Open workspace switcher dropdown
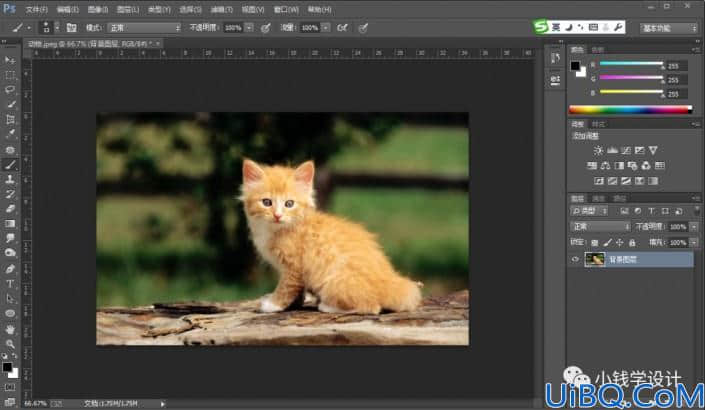Viewport: 705px width, 410px height. point(669,28)
